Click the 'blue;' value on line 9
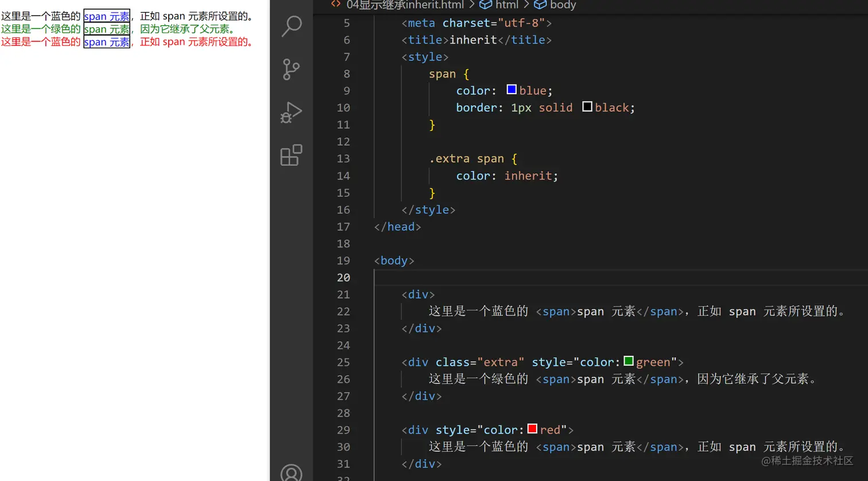This screenshot has width=868, height=481. (x=536, y=91)
